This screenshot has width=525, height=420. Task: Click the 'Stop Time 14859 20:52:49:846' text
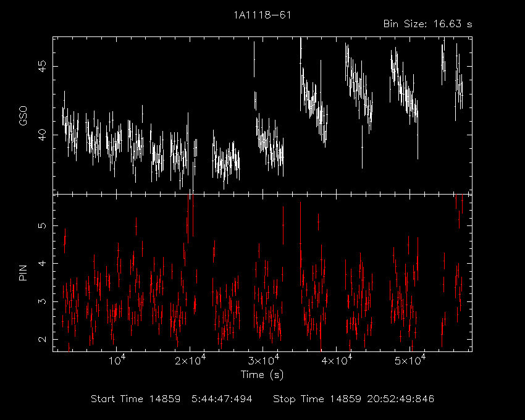pyautogui.click(x=353, y=399)
